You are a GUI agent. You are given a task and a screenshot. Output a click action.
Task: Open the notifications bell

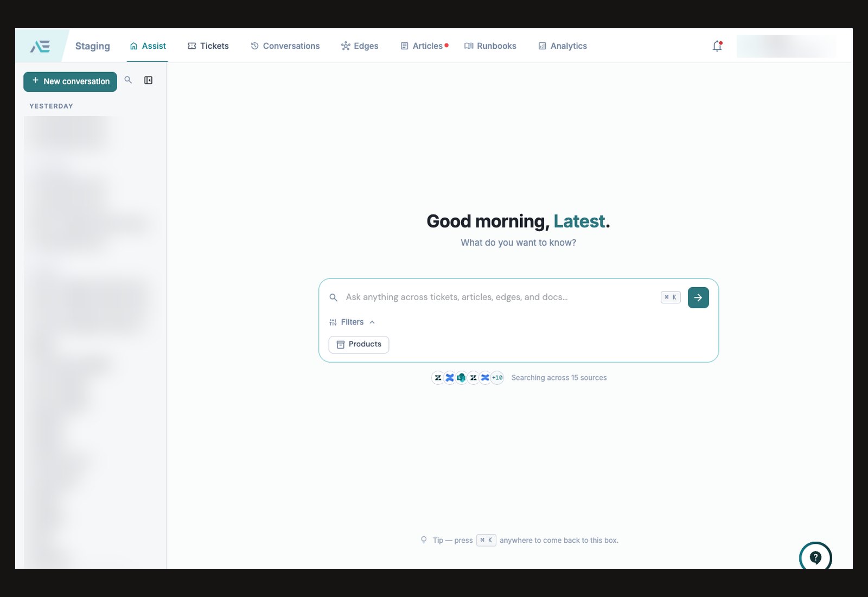[717, 46]
